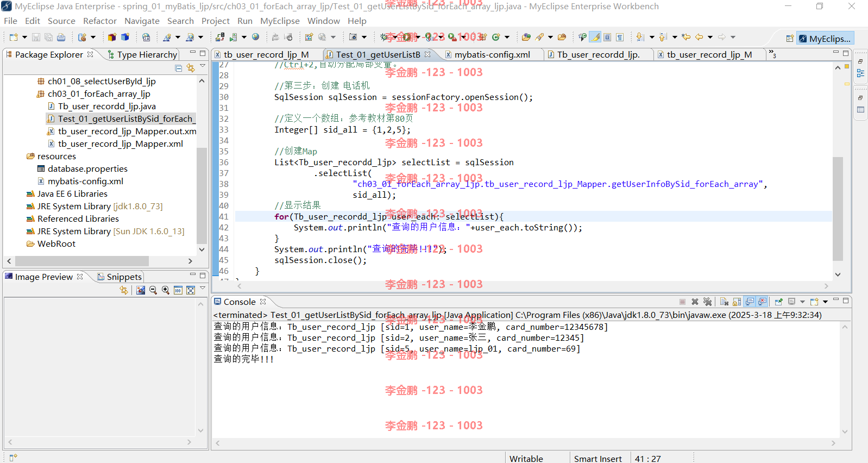This screenshot has width=868, height=463.
Task: Open the Open Console dropdown arrow
Action: click(x=825, y=302)
